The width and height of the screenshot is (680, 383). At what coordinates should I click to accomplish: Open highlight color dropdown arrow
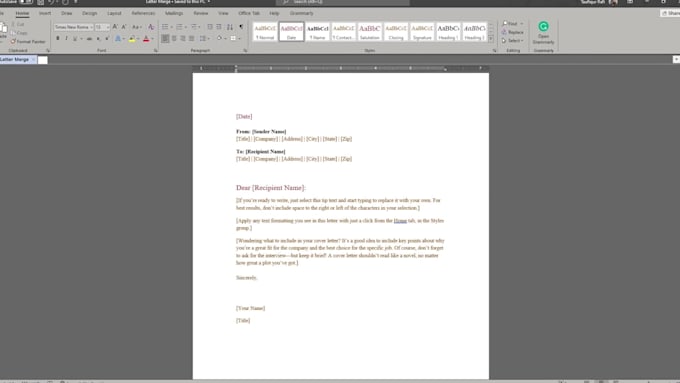tap(138, 39)
